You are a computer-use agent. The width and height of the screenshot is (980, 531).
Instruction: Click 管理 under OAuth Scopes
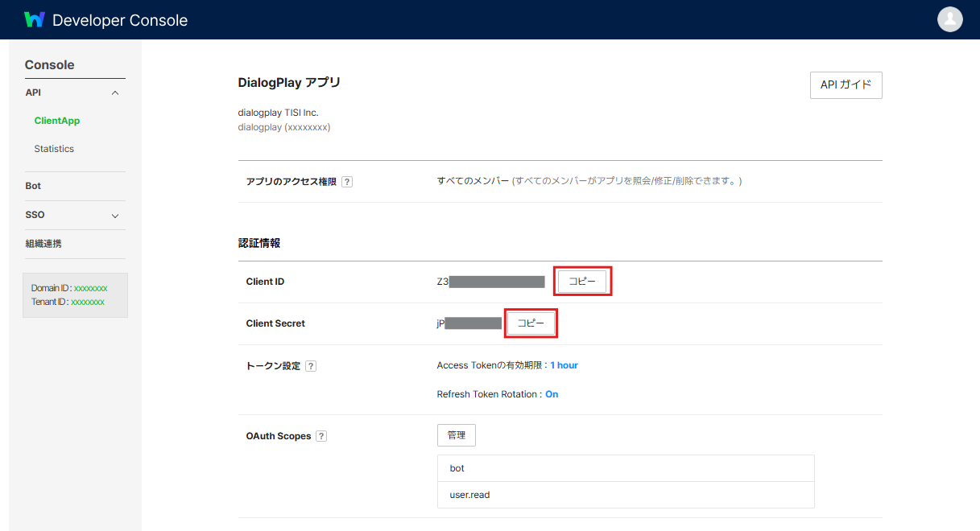[457, 435]
